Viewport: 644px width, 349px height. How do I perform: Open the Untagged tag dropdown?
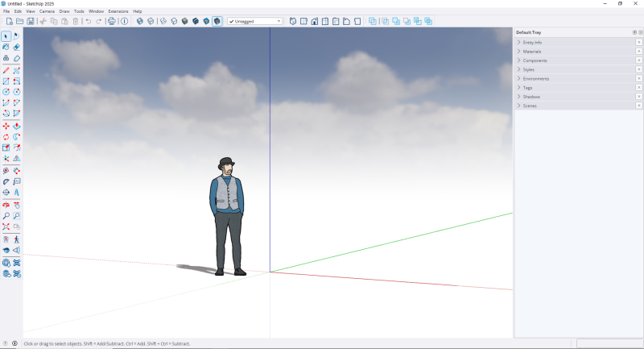255,22
